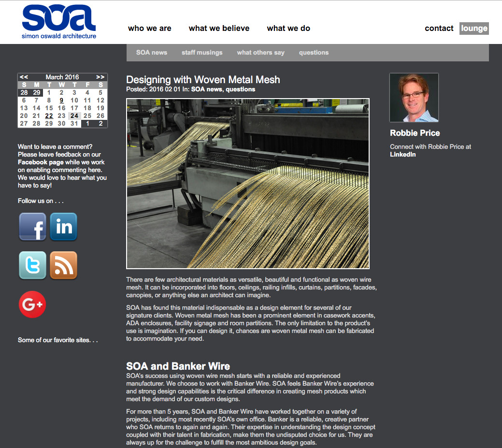Click March 2016 in the calendar header
Viewport: 502px width, 448px height.
tap(62, 76)
